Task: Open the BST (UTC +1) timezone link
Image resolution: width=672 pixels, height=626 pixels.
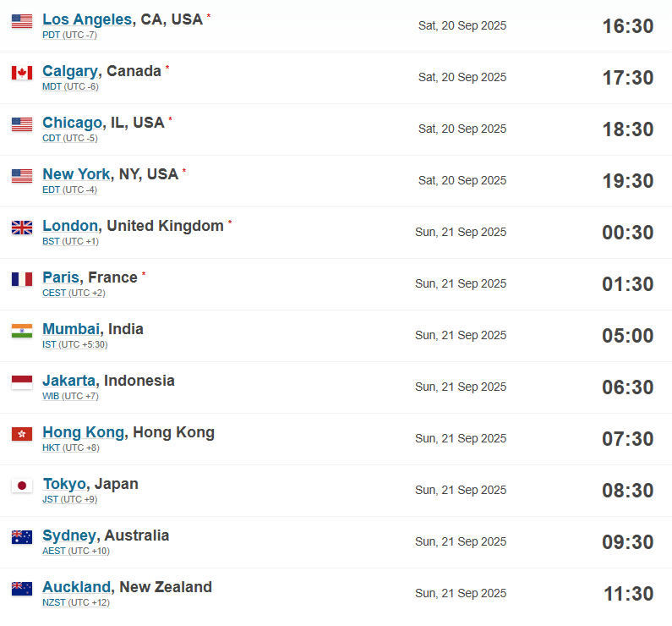Action: (70, 241)
